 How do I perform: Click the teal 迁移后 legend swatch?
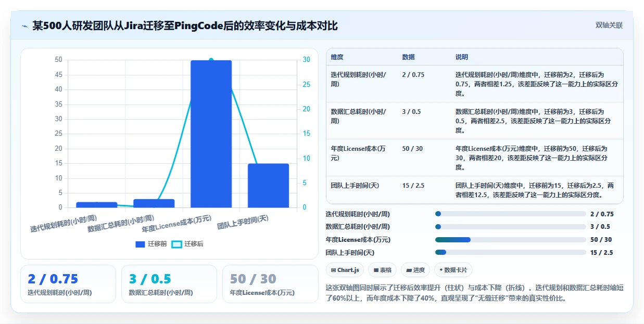coord(177,244)
